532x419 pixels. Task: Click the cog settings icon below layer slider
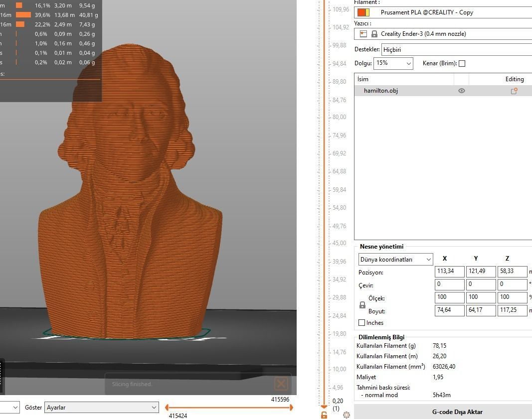tap(347, 415)
